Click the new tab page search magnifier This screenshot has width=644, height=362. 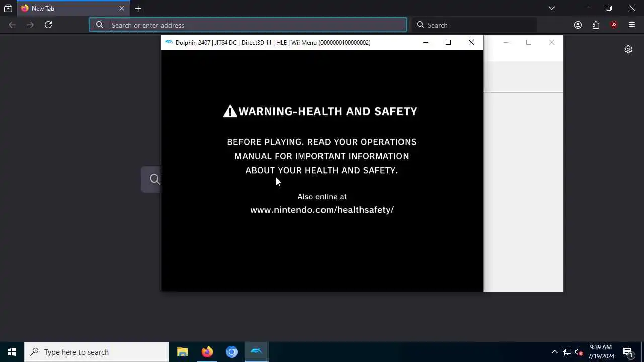155,179
